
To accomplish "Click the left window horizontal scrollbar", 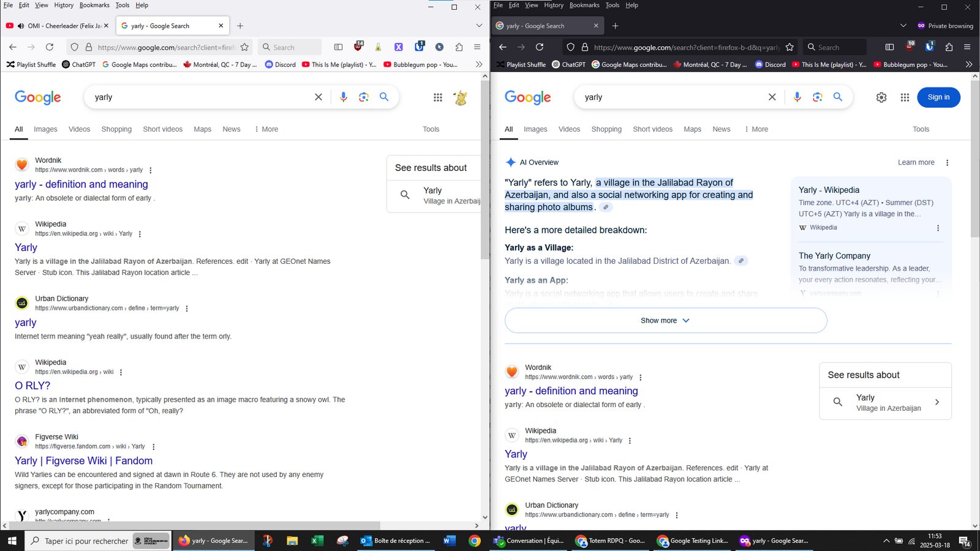I will (194, 525).
